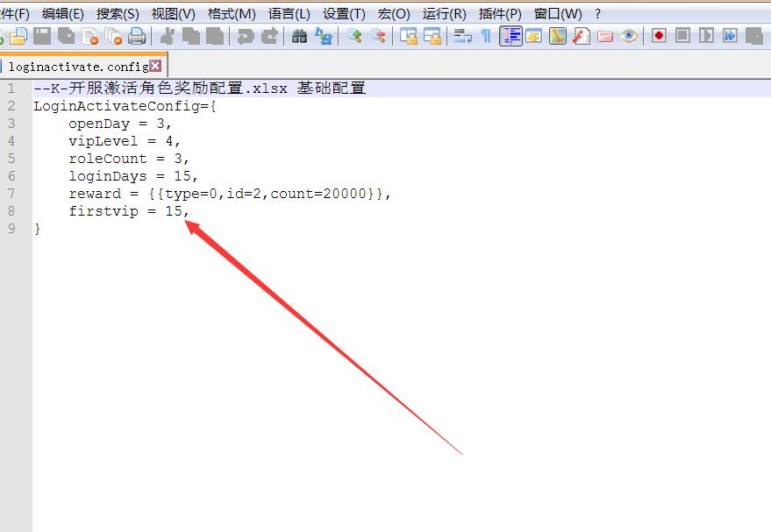Open the 视图(V) menu
The width and height of the screenshot is (771, 532).
(x=173, y=14)
